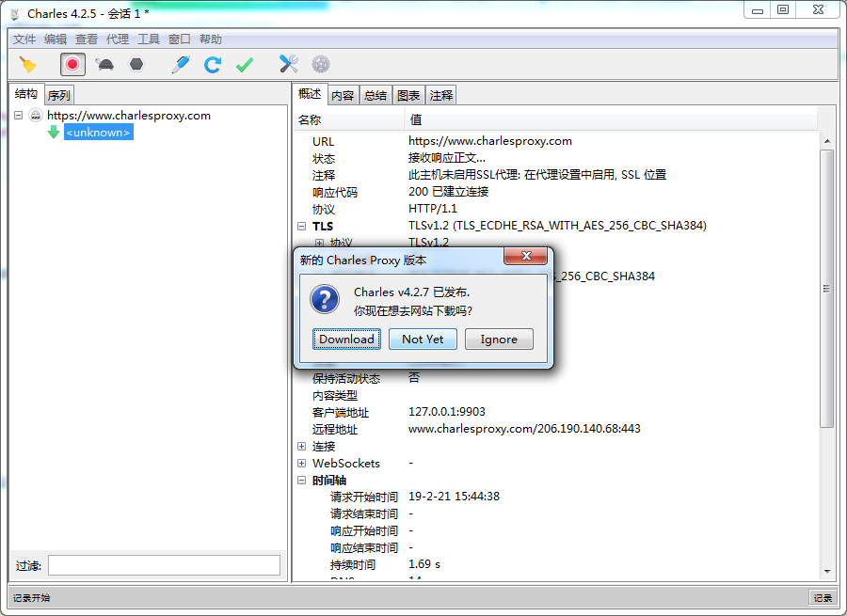The height and width of the screenshot is (616, 847).
Task: Open the 文件 menu
Action: tap(24, 39)
